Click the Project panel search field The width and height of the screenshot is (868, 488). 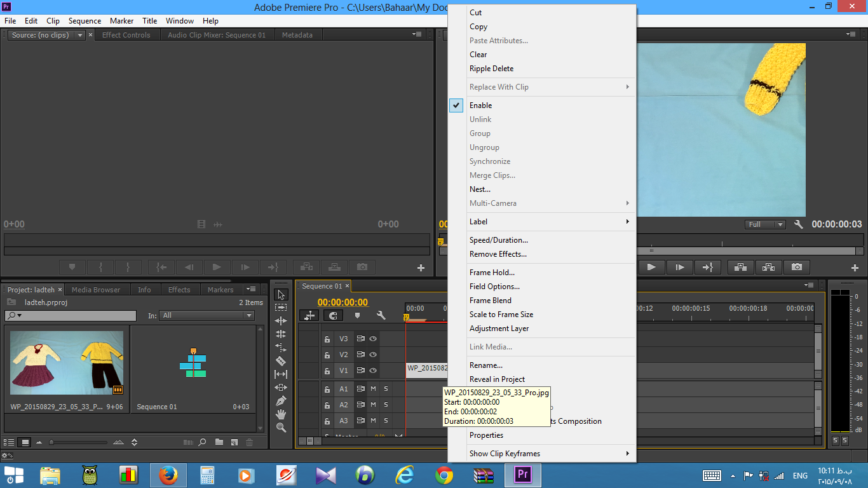(70, 315)
